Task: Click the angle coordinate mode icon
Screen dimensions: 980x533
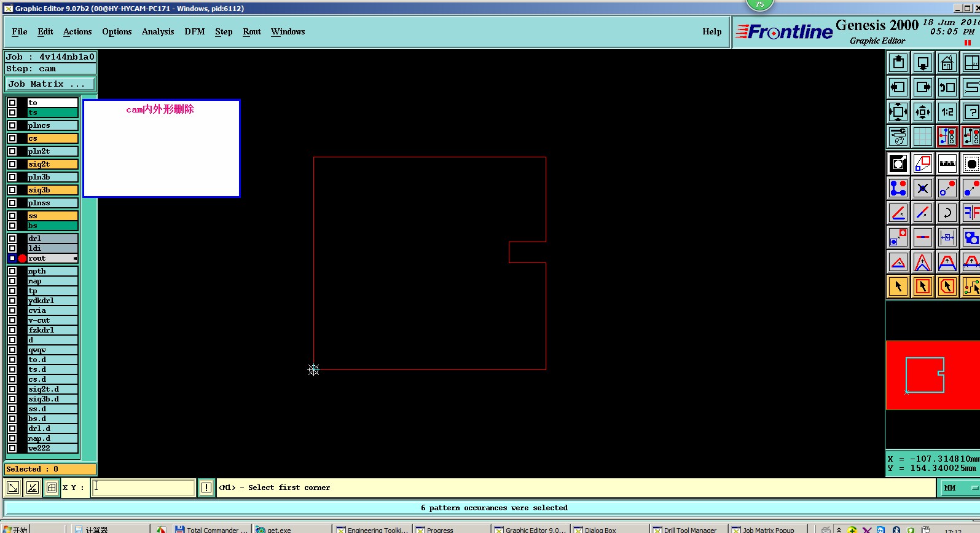Action: pyautogui.click(x=33, y=488)
